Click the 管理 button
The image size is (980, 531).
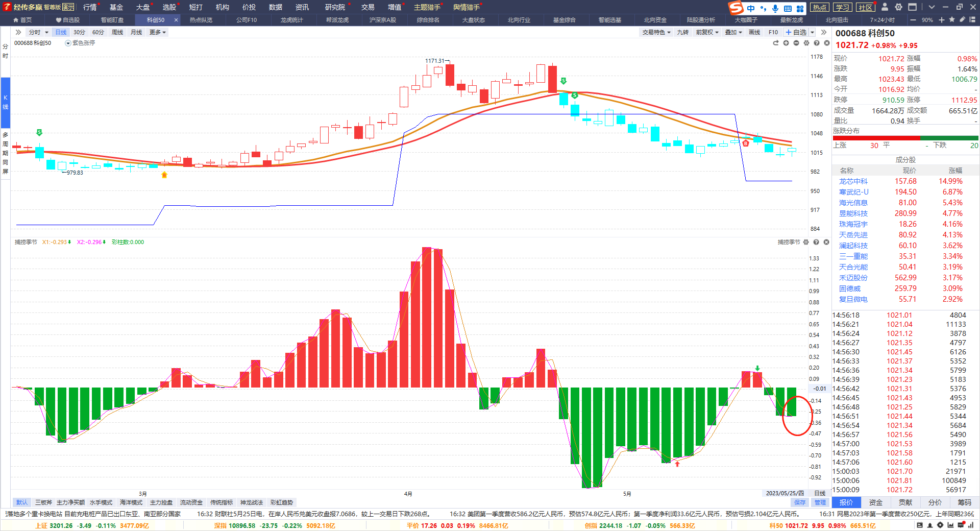pyautogui.click(x=820, y=502)
